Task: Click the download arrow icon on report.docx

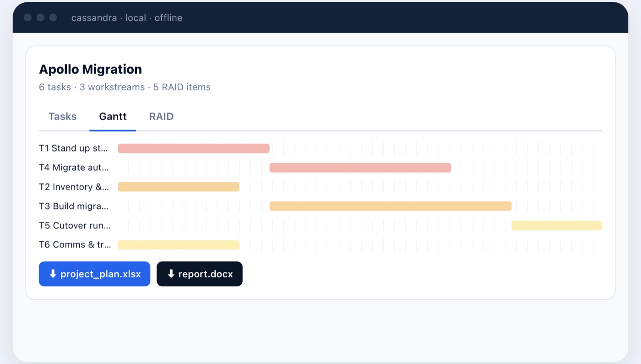Action: [x=171, y=274]
